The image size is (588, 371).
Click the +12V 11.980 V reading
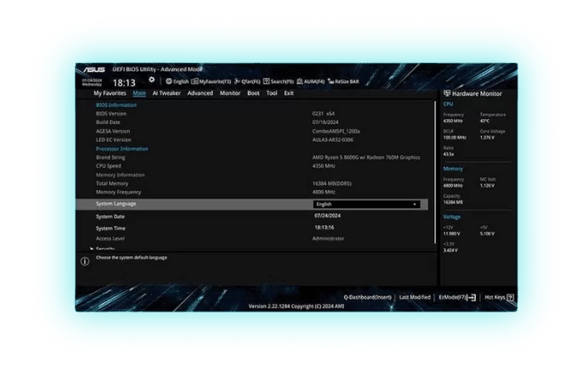pyautogui.click(x=451, y=233)
